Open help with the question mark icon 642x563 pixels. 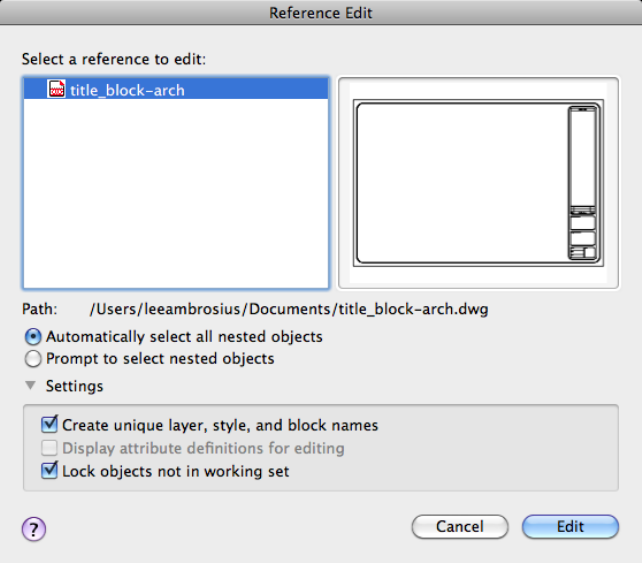pos(34,530)
